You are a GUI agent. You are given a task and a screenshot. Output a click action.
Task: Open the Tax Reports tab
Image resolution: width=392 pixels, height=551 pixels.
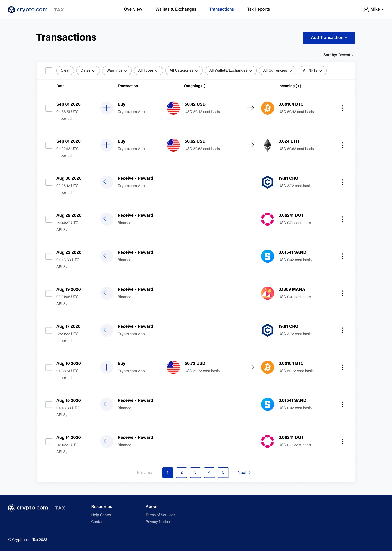point(258,9)
